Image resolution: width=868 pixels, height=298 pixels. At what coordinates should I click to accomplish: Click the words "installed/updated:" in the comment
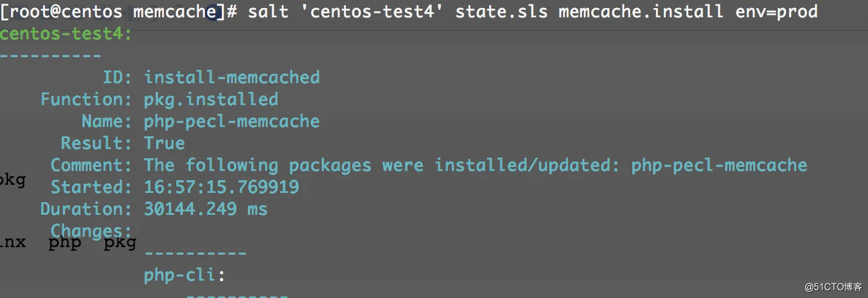point(528,165)
